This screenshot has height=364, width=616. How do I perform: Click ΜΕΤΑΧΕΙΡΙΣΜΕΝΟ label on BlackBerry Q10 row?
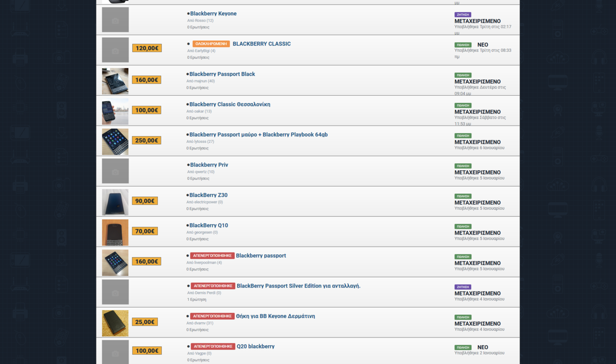pos(477,233)
